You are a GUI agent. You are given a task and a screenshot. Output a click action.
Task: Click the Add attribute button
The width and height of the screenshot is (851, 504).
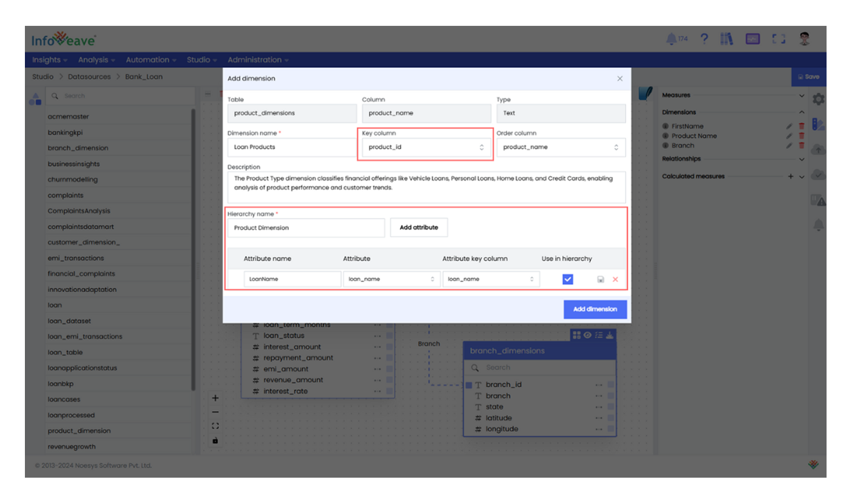click(x=418, y=228)
